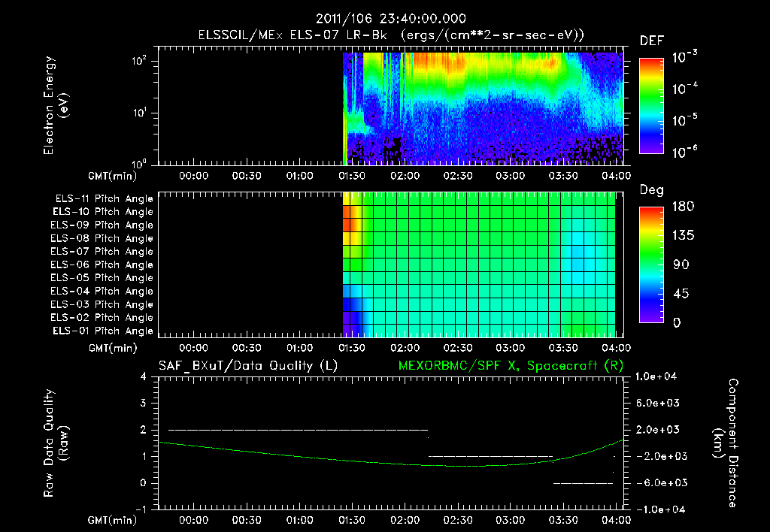
Task: Select the 00:00 tick below the pitch angle panel
Action: (x=194, y=348)
